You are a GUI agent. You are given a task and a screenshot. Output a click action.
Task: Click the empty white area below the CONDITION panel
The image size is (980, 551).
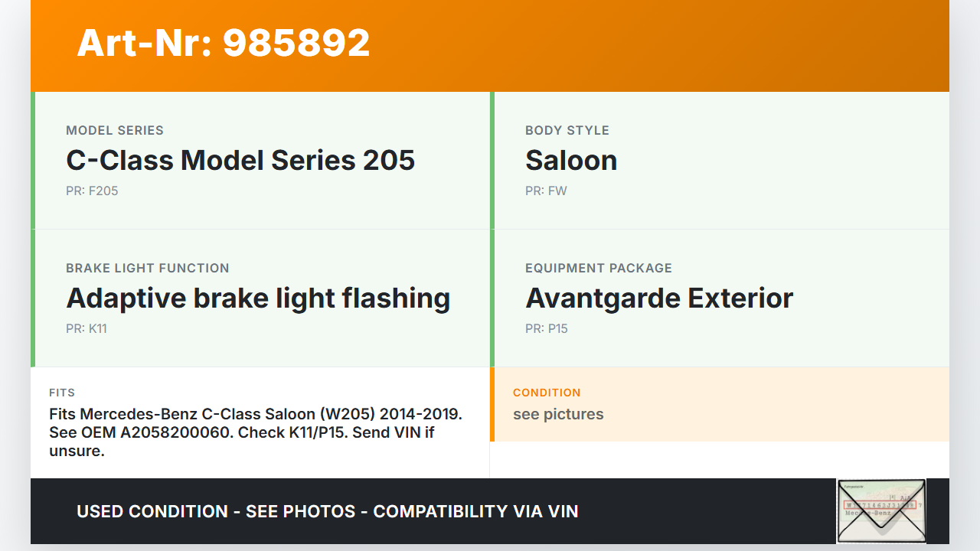(x=720, y=459)
